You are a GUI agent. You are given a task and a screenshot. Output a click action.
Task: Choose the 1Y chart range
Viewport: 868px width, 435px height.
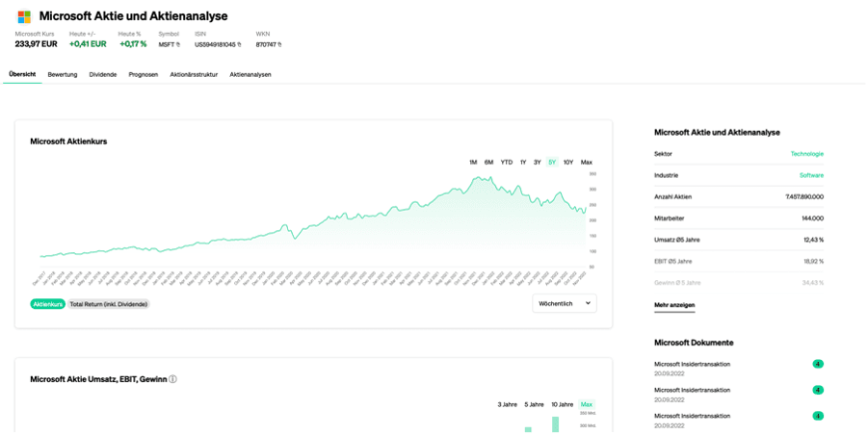523,162
